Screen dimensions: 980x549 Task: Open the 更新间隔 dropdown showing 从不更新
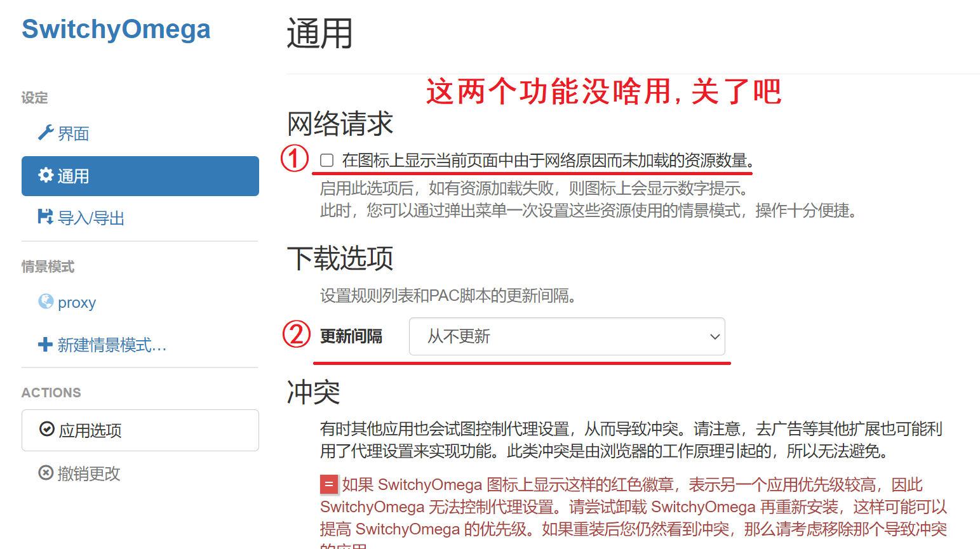click(x=565, y=336)
